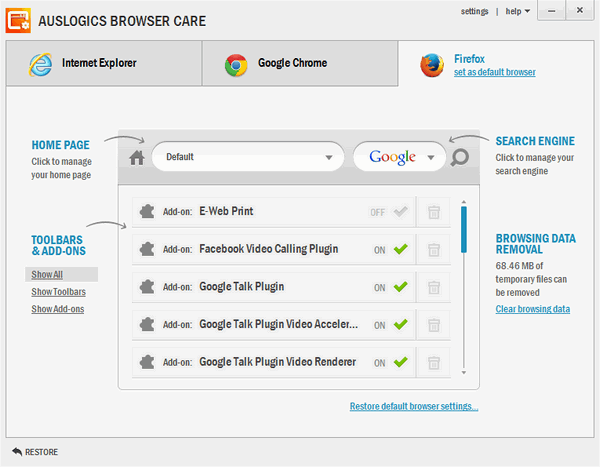Screen dimensions: 600x467
Task: Expand the help menu arrow
Action: pos(527,11)
